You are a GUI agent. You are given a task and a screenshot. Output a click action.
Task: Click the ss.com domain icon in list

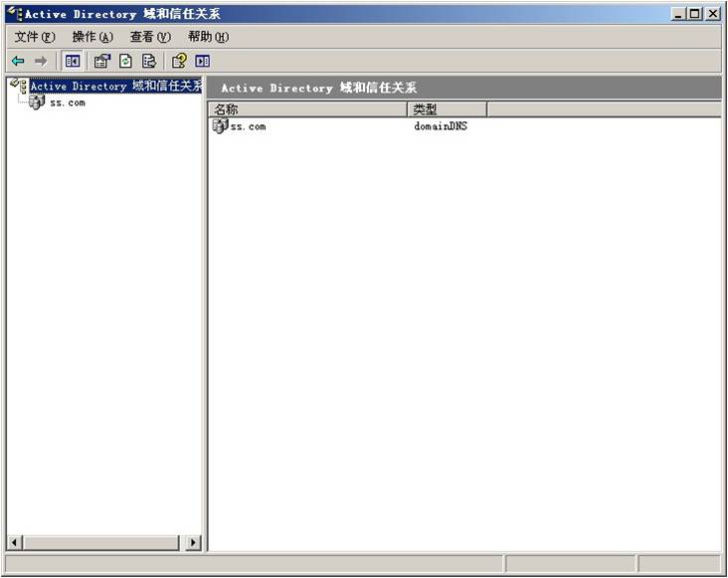coord(220,125)
